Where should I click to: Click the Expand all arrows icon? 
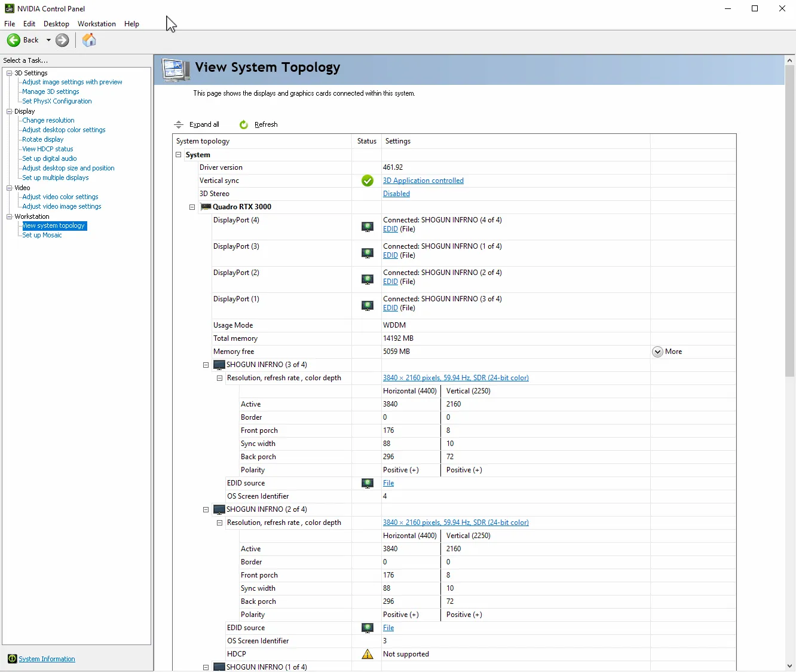(179, 124)
